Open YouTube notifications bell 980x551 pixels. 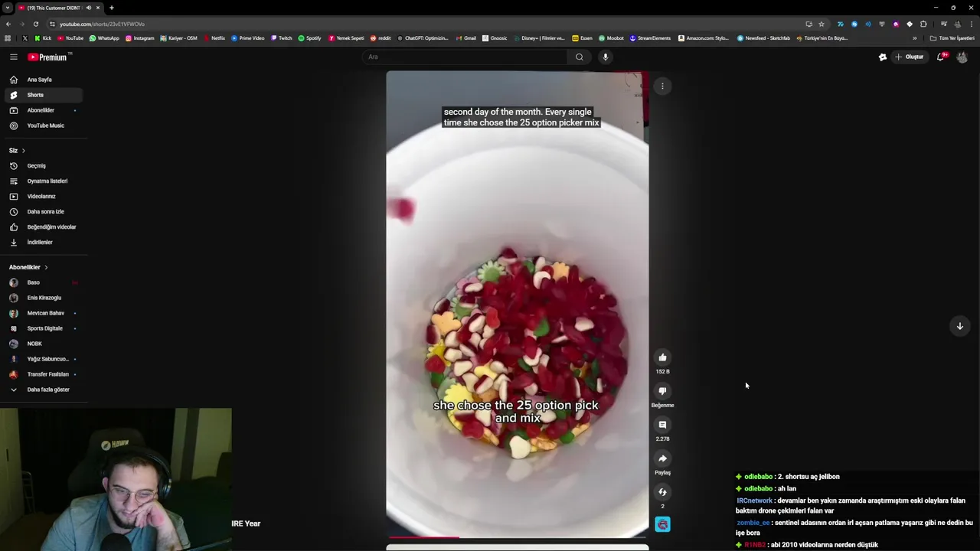[x=941, y=57]
